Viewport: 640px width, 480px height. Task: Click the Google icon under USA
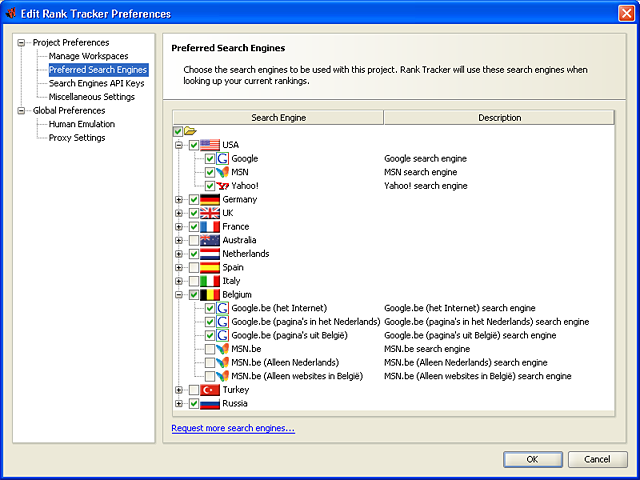pos(222,158)
